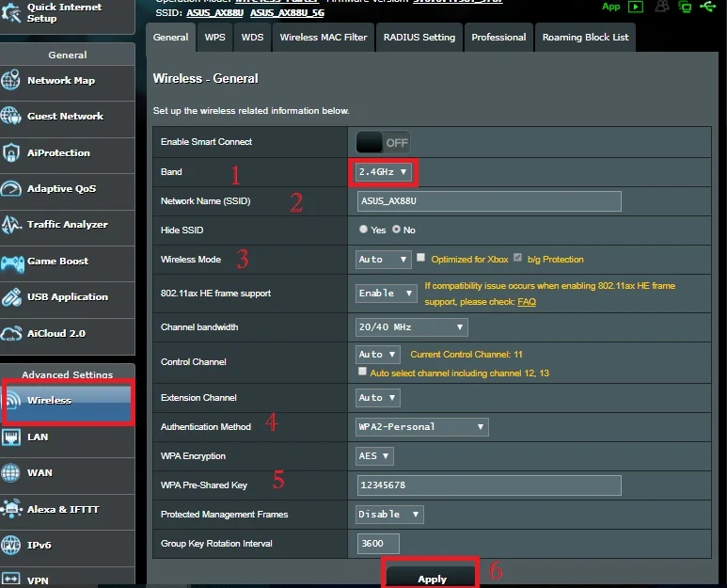
Task: Open Traffic Analyzer section
Action: tap(67, 225)
